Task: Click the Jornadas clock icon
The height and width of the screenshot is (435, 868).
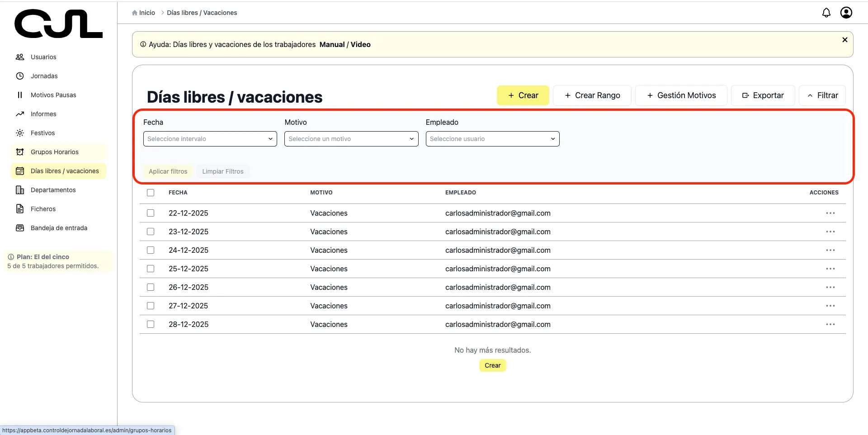Action: (20, 76)
